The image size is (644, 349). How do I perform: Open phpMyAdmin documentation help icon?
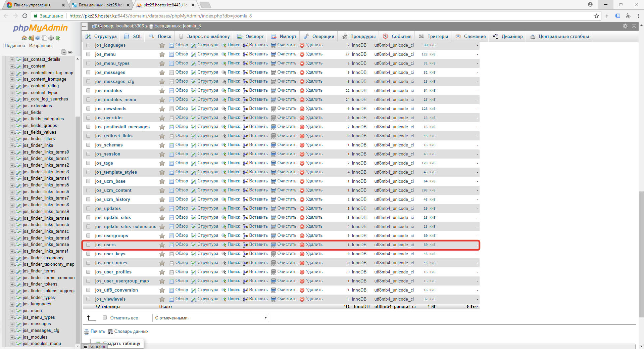38,38
